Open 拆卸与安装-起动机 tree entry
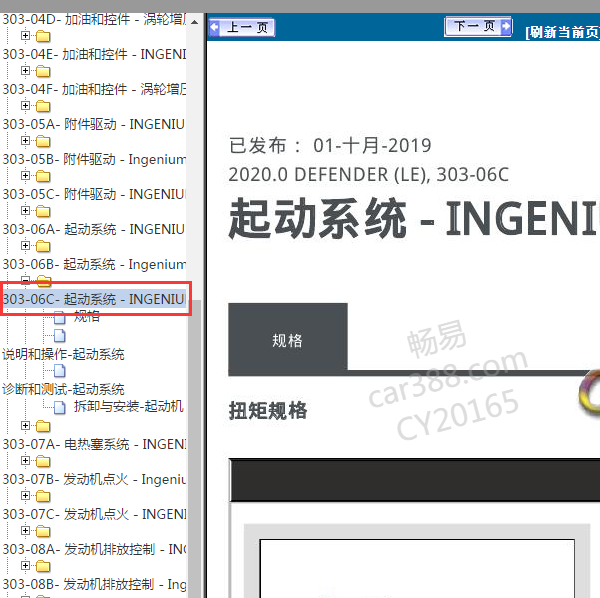Viewport: 600px width, 598px height. [x=129, y=406]
